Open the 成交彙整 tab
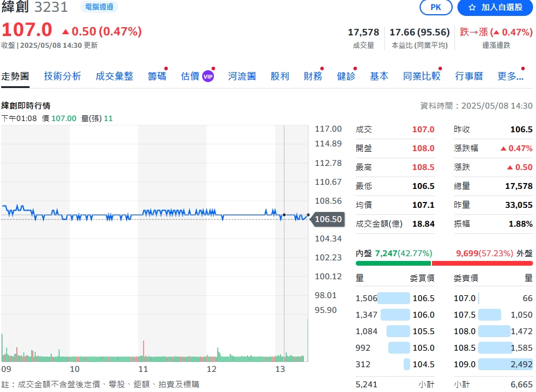This screenshot has height=392, width=536. pos(114,76)
